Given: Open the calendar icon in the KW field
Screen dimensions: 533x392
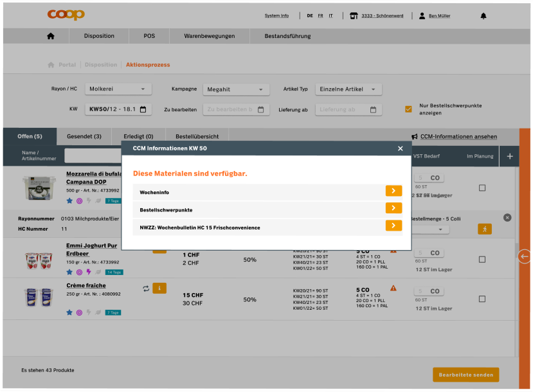Looking at the screenshot, I should (143, 109).
